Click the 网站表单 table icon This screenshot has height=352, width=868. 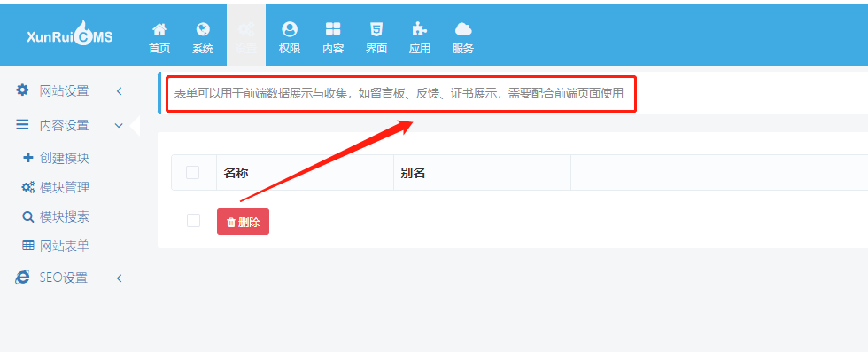[28, 246]
